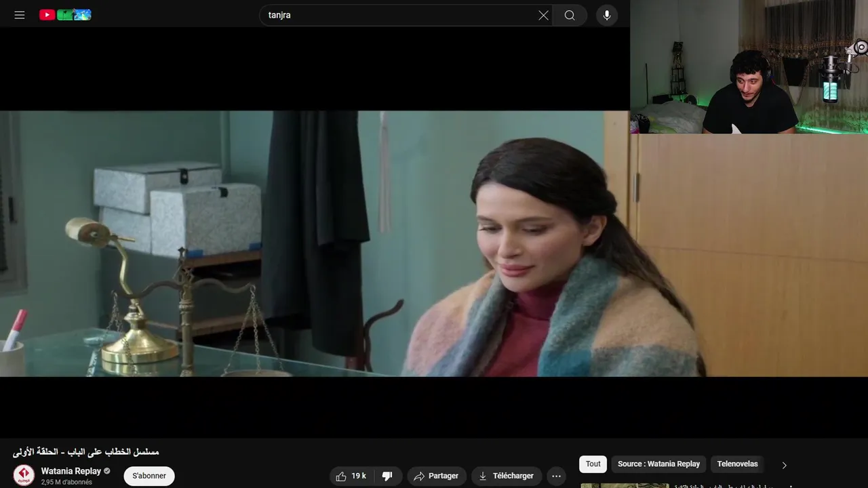Open Partager share dialog
This screenshot has height=488, width=868.
point(436,476)
